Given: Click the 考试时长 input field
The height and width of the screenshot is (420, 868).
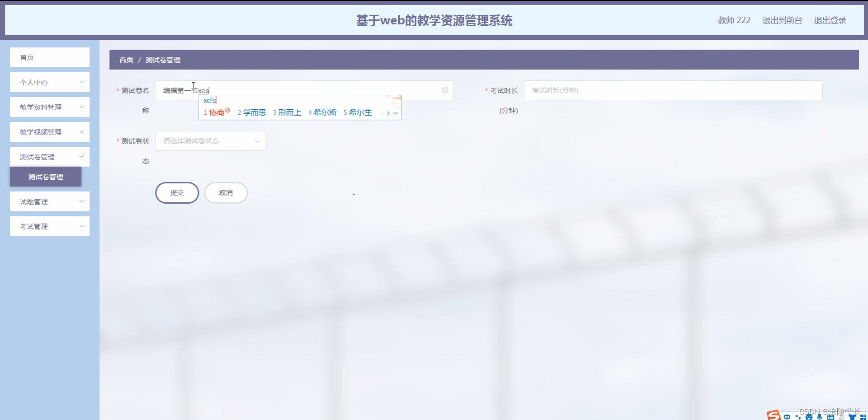Looking at the screenshot, I should pyautogui.click(x=673, y=90).
